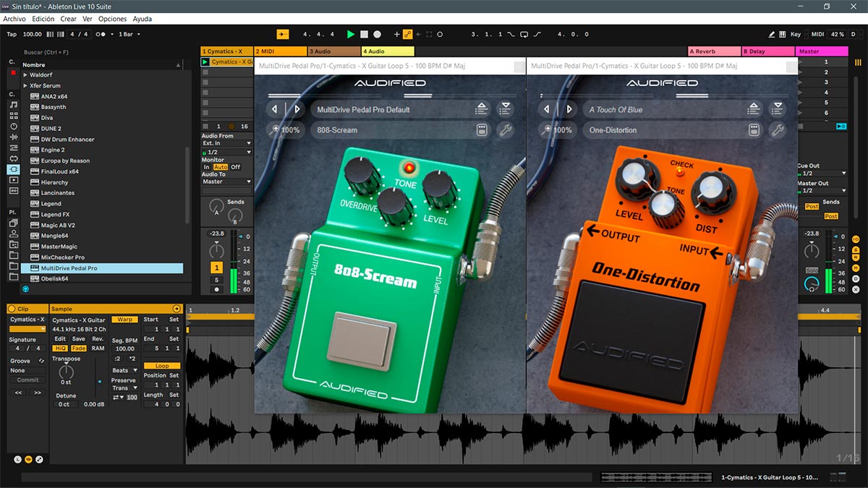Toggle the automation arm button
This screenshot has height=488, width=868.
point(407,34)
